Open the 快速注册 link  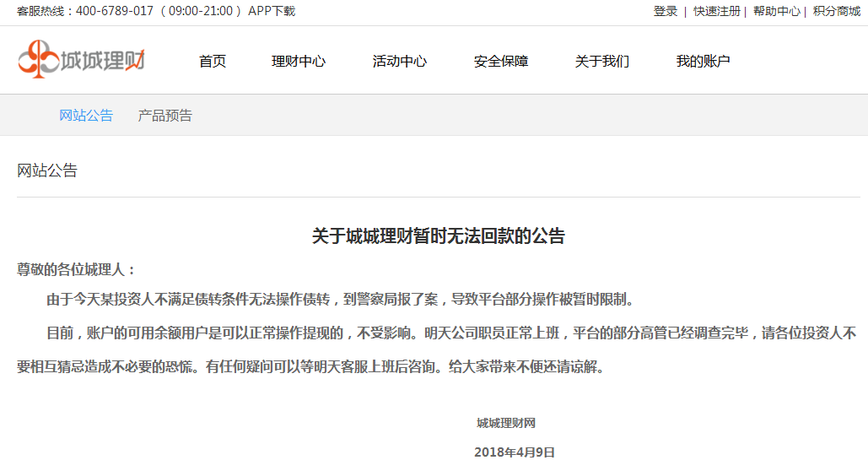[717, 11]
